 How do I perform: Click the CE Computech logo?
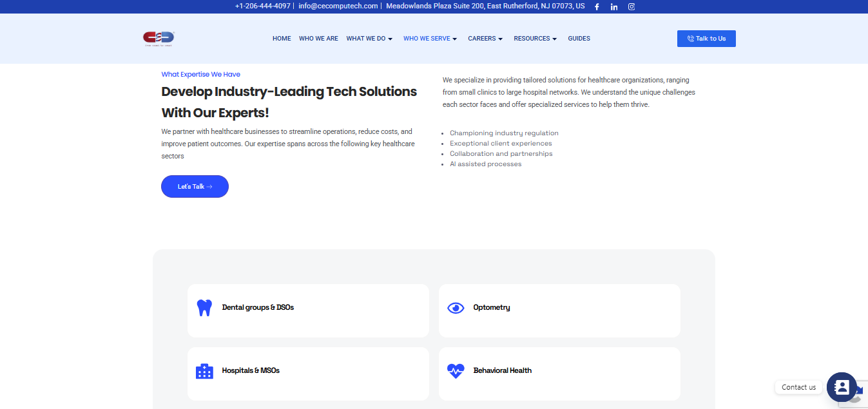pyautogui.click(x=159, y=39)
